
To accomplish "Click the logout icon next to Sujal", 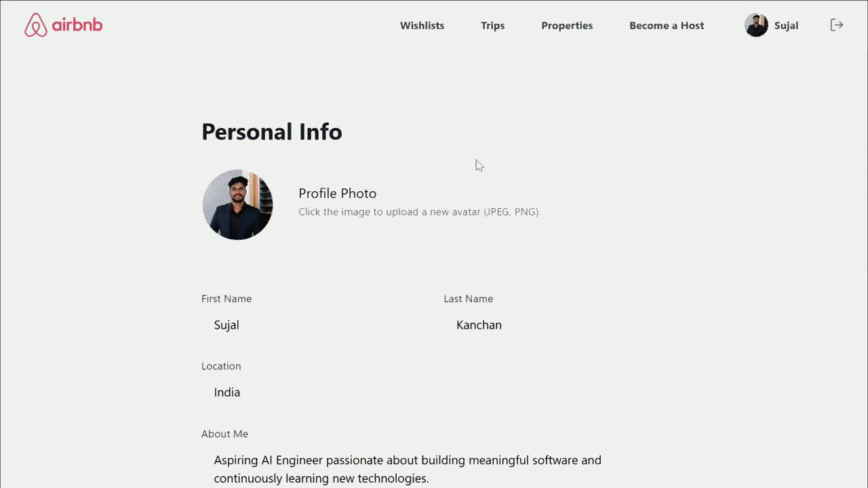I will pyautogui.click(x=837, y=25).
